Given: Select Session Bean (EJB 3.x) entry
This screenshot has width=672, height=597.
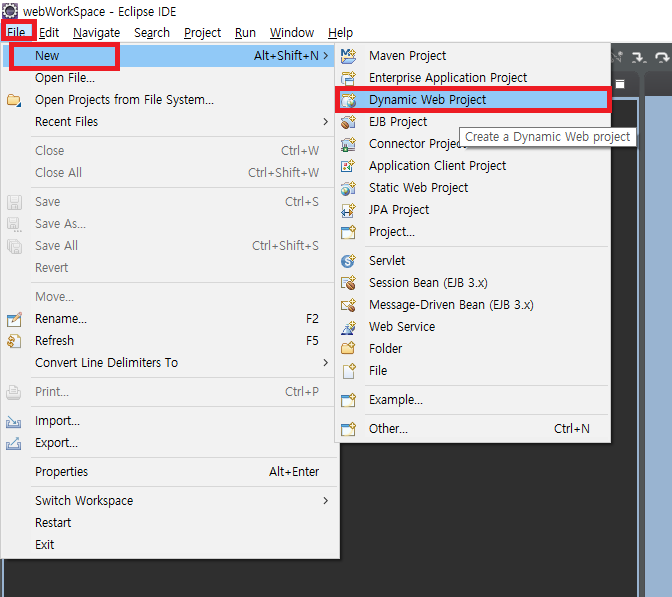Looking at the screenshot, I should [x=473, y=282].
